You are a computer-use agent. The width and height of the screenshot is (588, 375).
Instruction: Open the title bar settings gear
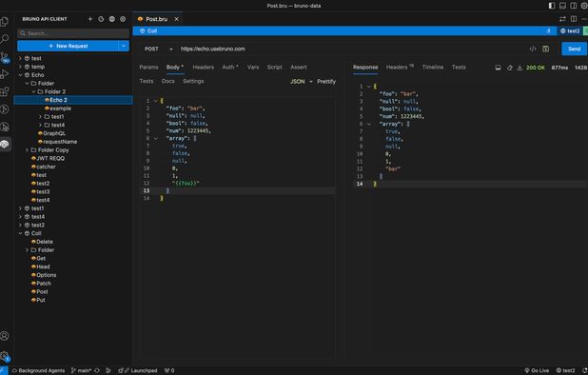tap(584, 6)
